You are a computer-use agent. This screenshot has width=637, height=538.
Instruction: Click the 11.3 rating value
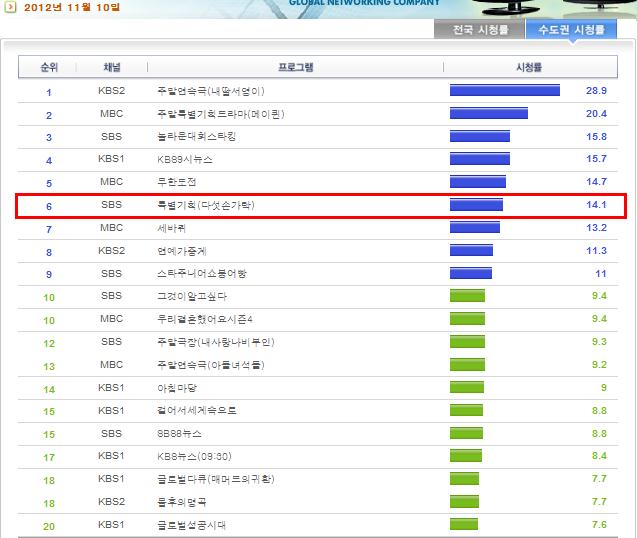596,251
